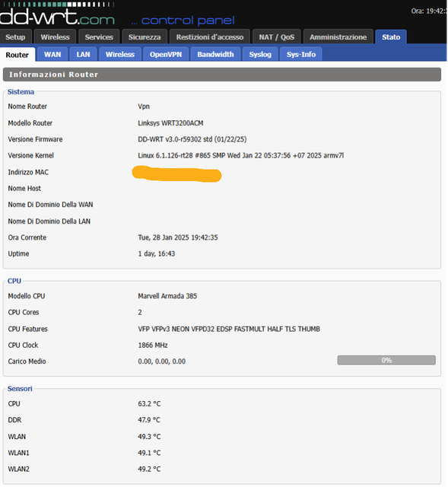Click the control panel header text
Screen dimensions: 448x487
coord(183,21)
